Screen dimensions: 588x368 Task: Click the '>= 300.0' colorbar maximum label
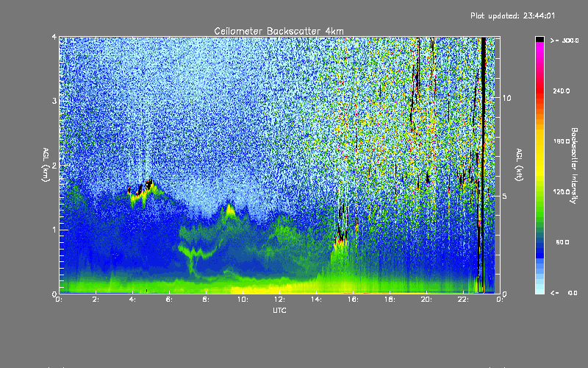564,40
